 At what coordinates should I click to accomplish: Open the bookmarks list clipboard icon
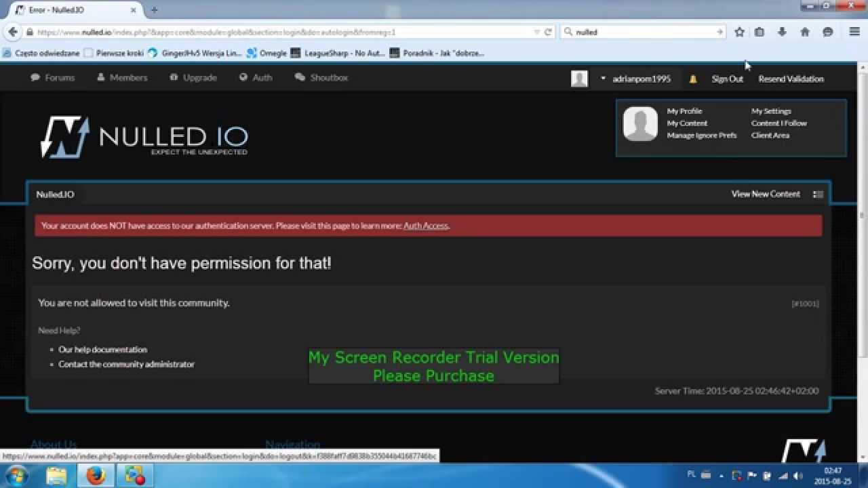coord(759,32)
